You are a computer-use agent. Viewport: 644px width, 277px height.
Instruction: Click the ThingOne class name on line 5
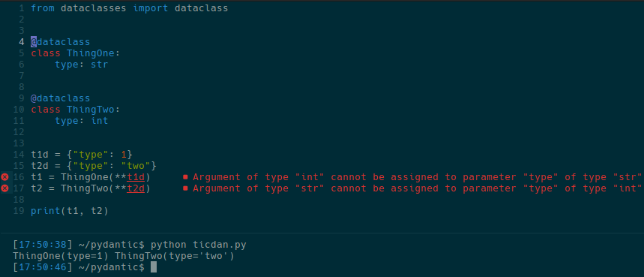91,53
